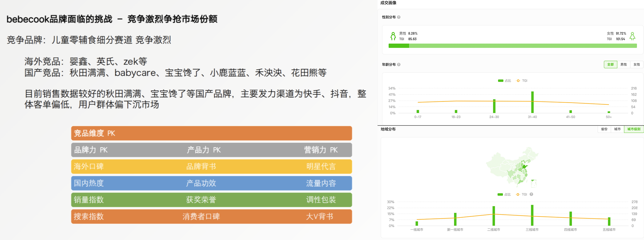The image size is (644, 240).
Task: Click the China map graphic
Action: pos(513,167)
